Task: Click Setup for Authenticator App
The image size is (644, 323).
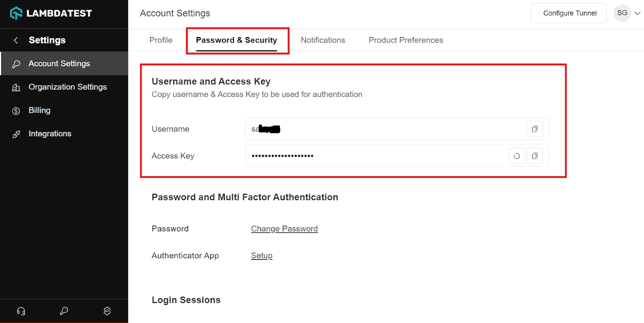Action: coord(262,256)
